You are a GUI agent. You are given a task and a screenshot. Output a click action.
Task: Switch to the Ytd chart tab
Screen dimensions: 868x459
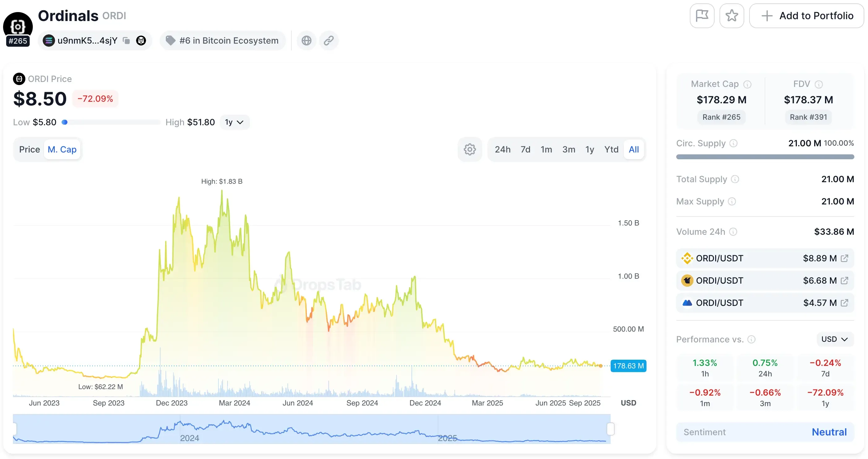611,149
